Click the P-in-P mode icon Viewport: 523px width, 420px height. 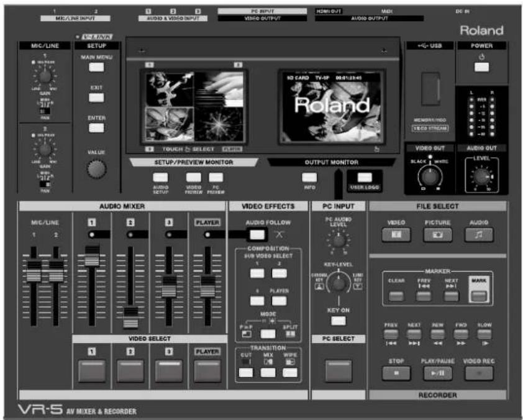pyautogui.click(x=247, y=334)
